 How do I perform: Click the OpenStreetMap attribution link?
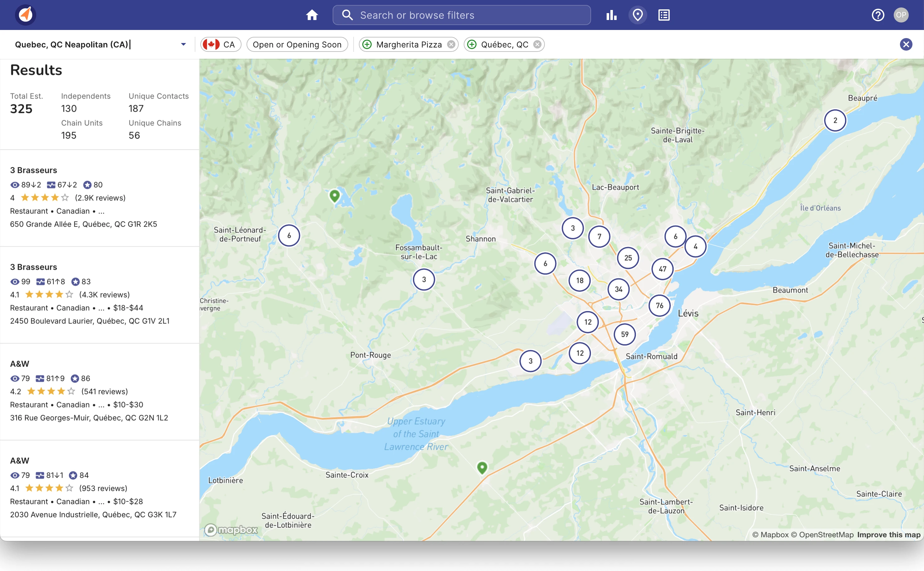pyautogui.click(x=822, y=535)
